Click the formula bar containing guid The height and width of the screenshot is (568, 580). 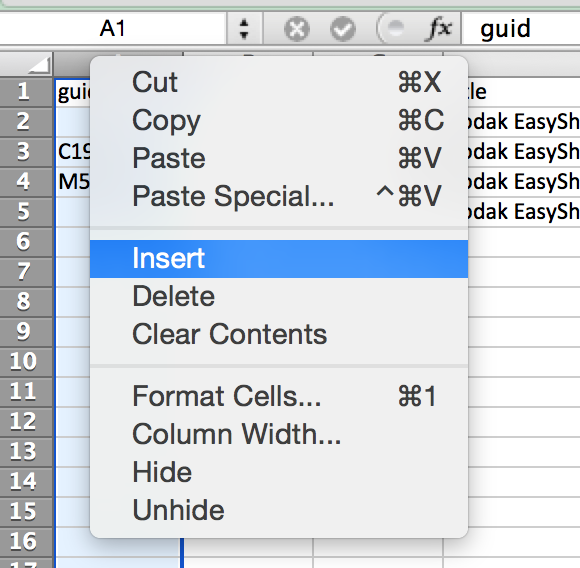tap(520, 28)
